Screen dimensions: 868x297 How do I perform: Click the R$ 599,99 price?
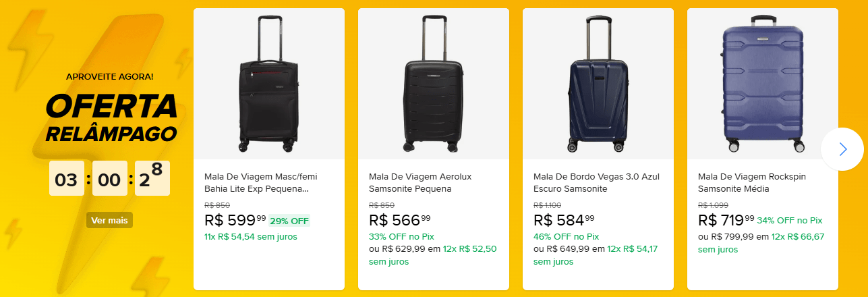[235, 220]
